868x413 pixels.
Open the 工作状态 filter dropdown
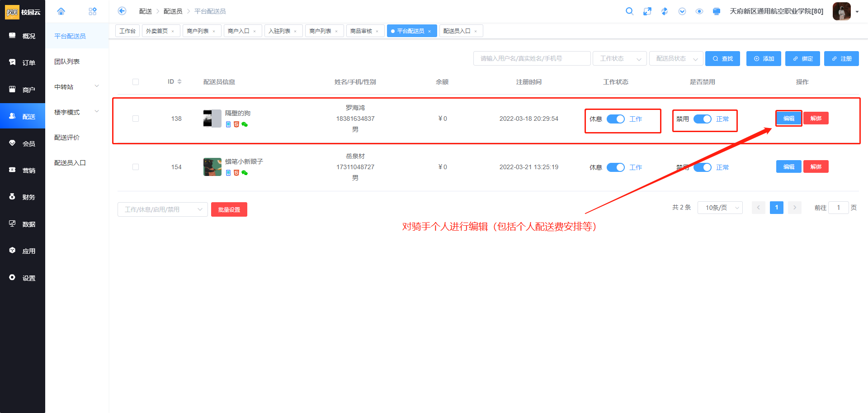coord(620,58)
